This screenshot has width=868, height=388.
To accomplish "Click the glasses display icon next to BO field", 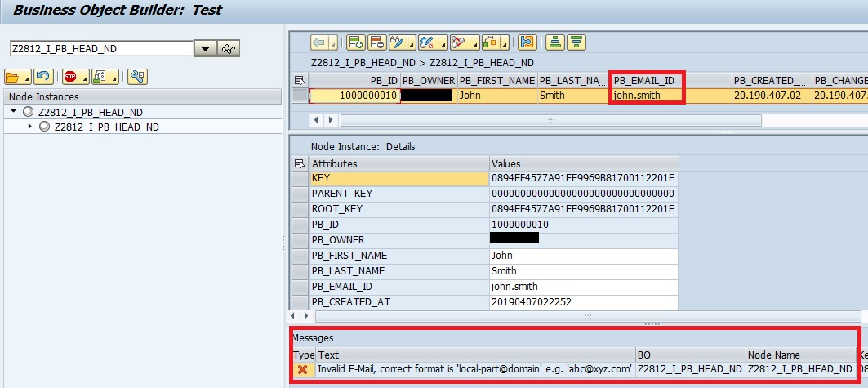I will click(x=229, y=49).
